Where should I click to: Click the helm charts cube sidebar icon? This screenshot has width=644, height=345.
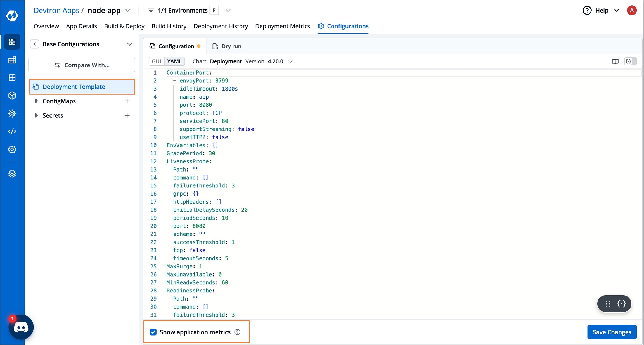pyautogui.click(x=12, y=96)
